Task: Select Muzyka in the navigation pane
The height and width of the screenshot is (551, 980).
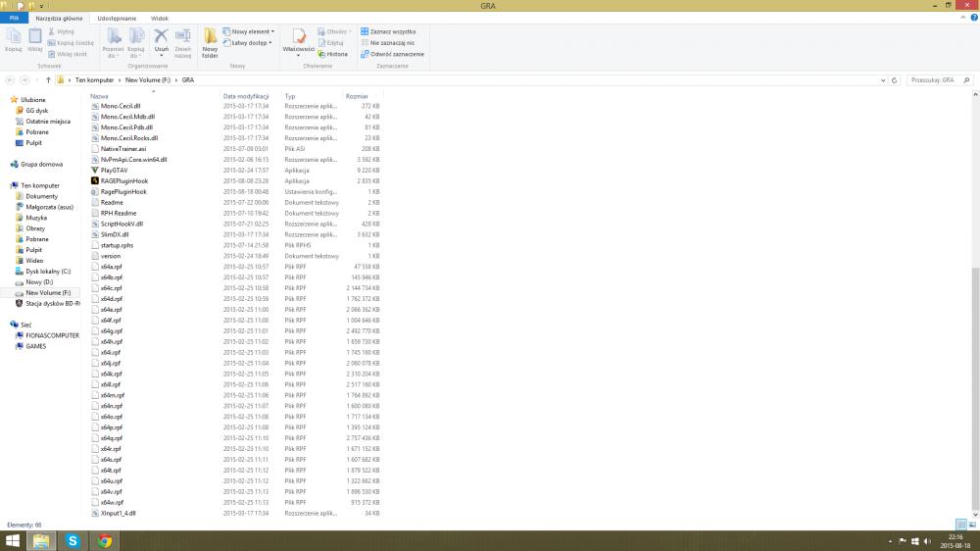Action: click(35, 218)
